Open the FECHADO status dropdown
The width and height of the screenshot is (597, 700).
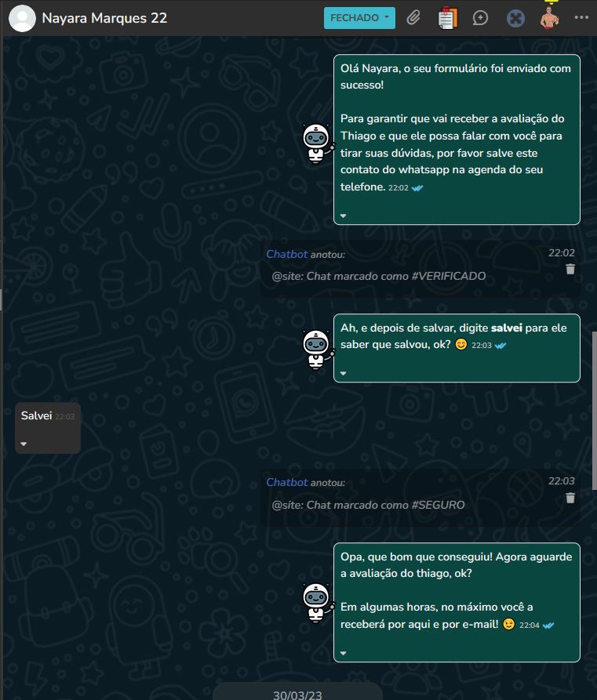point(359,18)
